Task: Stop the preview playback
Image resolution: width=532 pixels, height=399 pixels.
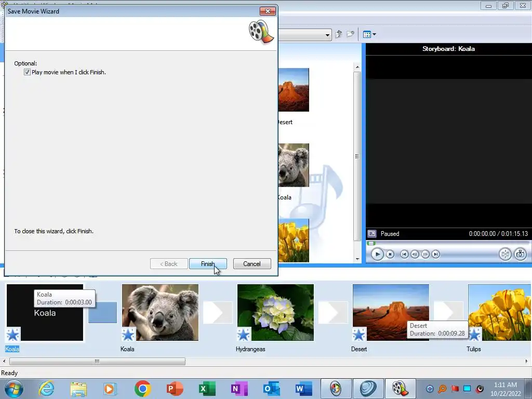Action: [x=390, y=254]
